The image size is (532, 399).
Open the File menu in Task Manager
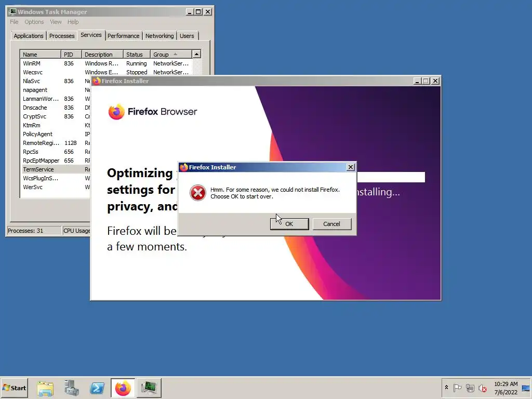14,22
